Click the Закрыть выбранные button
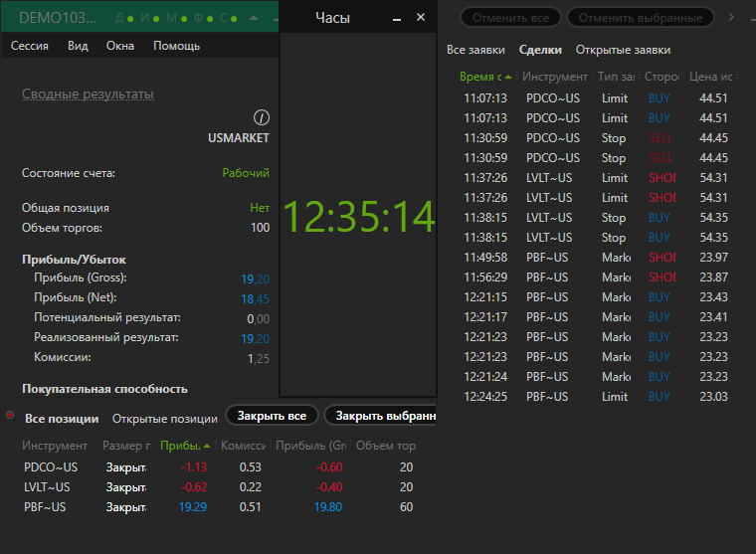756x554 pixels. click(381, 416)
